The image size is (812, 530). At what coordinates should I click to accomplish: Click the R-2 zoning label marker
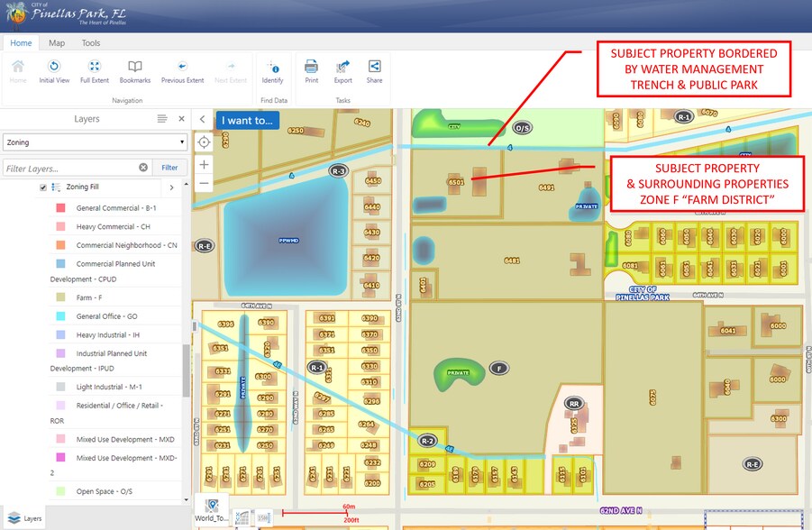427,441
